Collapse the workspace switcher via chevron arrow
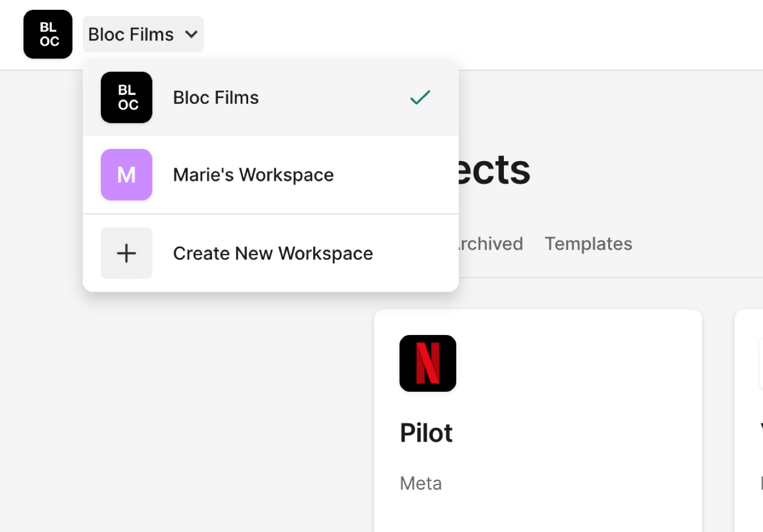 (191, 34)
